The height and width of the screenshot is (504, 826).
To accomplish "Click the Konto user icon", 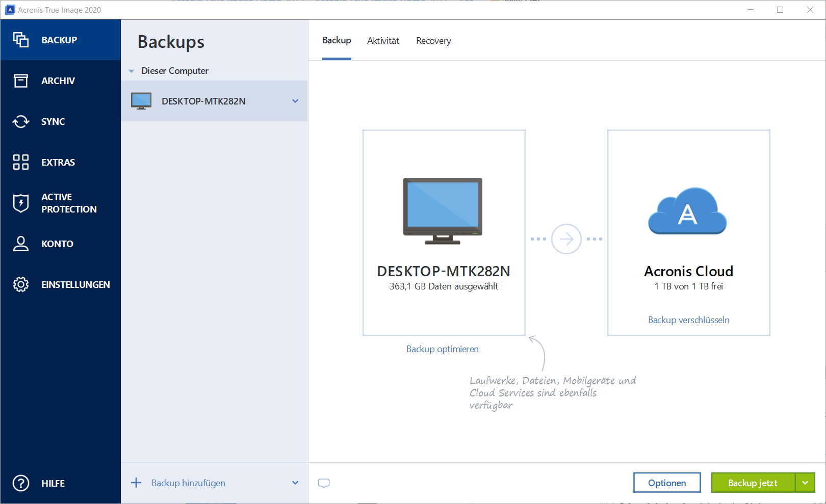I will [21, 244].
